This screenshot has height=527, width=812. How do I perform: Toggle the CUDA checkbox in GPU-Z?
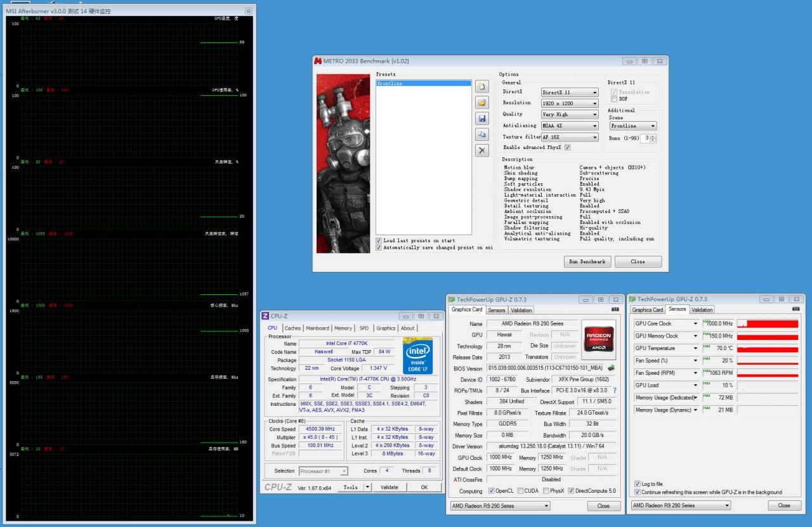pyautogui.click(x=520, y=491)
